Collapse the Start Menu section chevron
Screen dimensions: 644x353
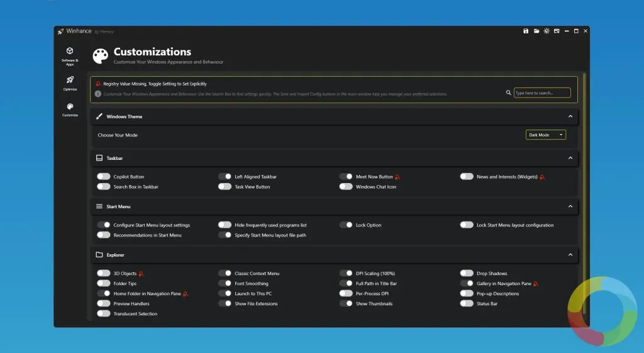(x=570, y=206)
